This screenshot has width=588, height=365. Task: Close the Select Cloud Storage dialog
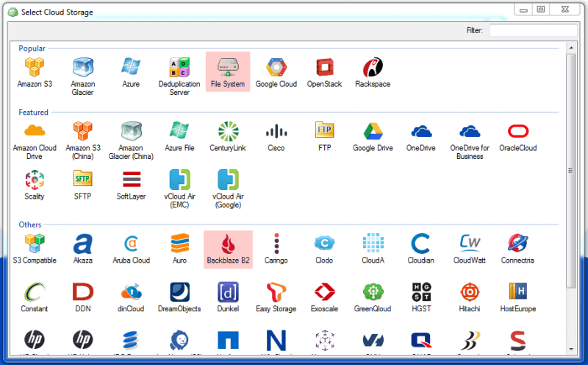click(x=564, y=10)
